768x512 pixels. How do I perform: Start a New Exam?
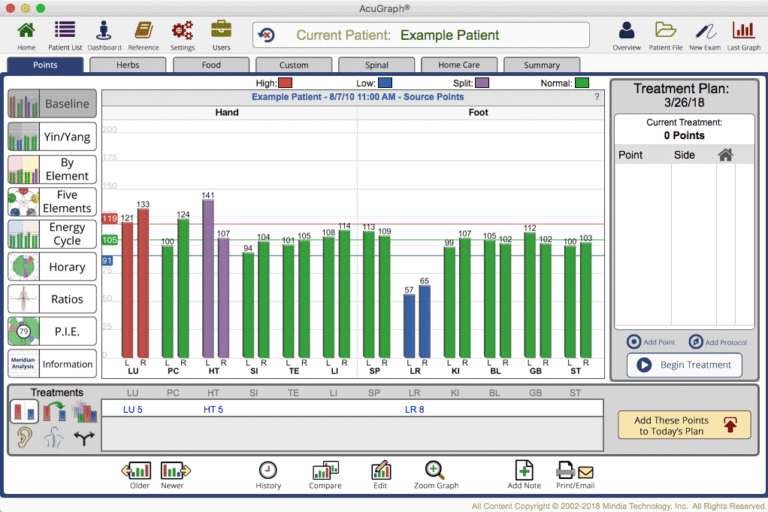(705, 31)
